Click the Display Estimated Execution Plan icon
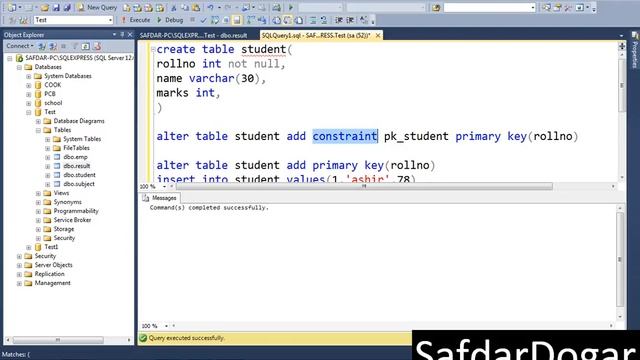The image size is (640, 360). tap(215, 20)
